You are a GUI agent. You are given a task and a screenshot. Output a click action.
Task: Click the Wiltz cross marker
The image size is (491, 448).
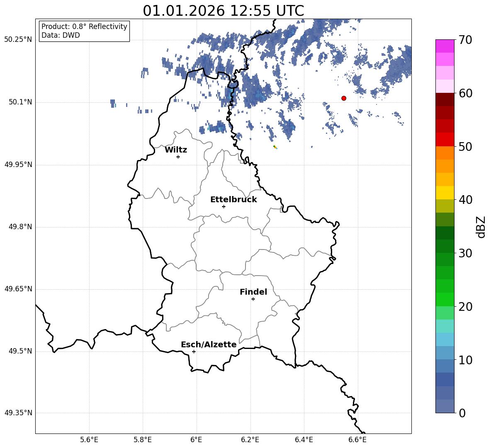[x=178, y=157]
